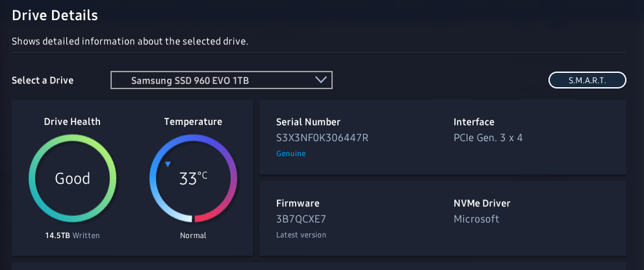Click the Good health status text

[72, 178]
